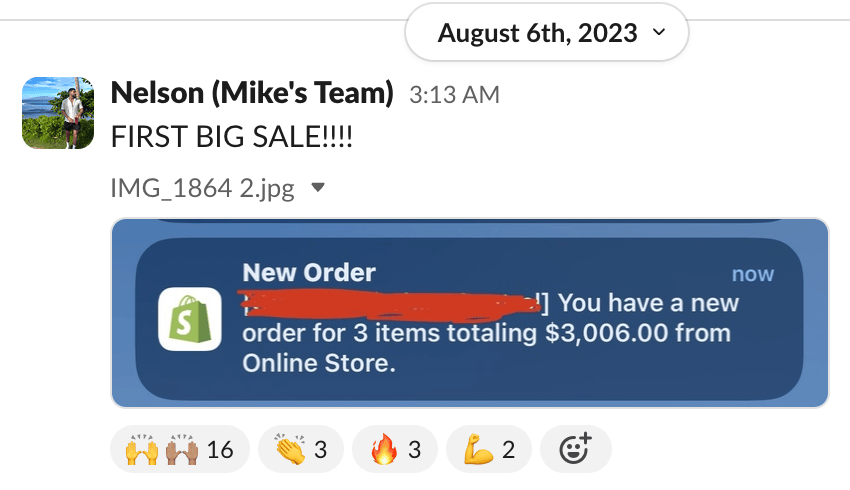Toggle the raised hands reaction with 16
The image size is (850, 490).
click(178, 450)
